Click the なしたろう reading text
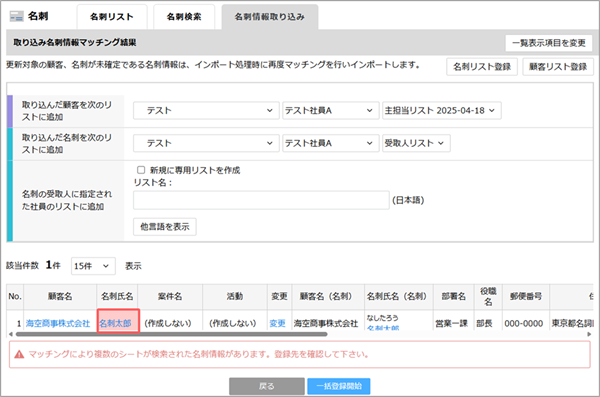This screenshot has height=397, width=600. (x=382, y=318)
